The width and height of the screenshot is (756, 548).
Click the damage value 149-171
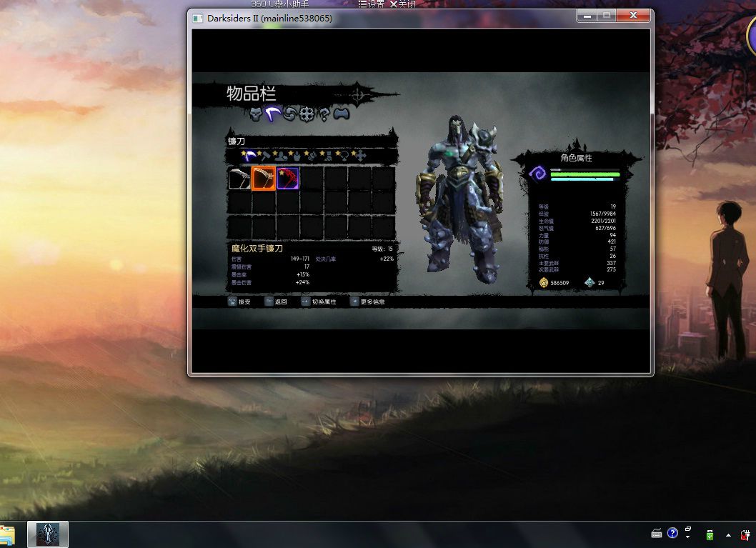tap(300, 259)
